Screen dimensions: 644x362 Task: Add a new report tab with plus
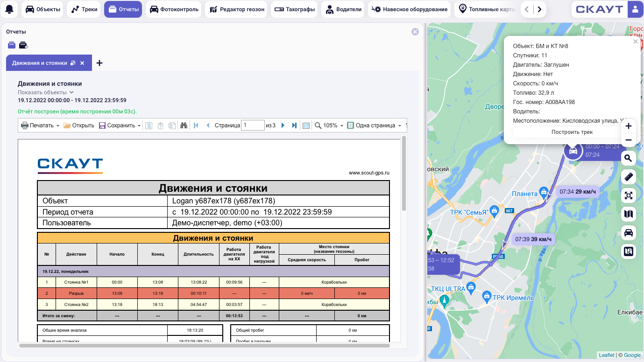coord(99,63)
